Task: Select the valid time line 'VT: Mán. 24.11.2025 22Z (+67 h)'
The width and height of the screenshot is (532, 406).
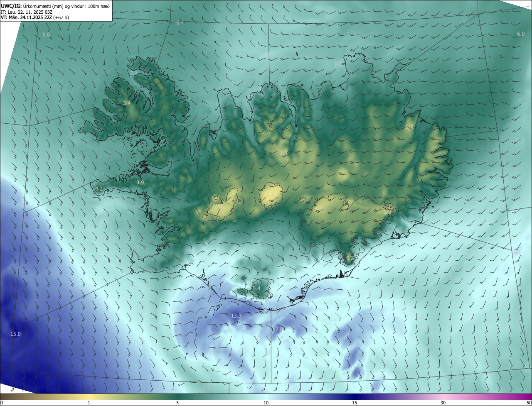Action: [35, 17]
